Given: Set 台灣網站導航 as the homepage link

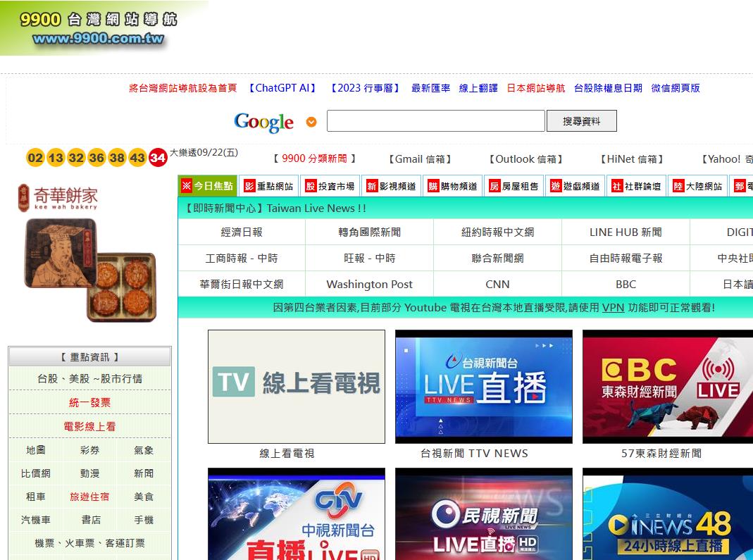Looking at the screenshot, I should coord(183,88).
